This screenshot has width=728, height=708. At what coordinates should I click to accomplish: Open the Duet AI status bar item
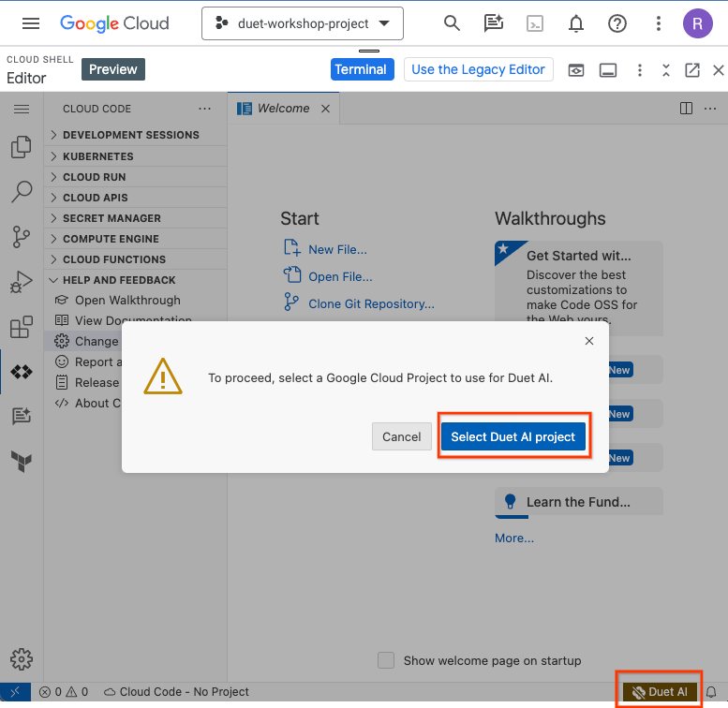[660, 692]
